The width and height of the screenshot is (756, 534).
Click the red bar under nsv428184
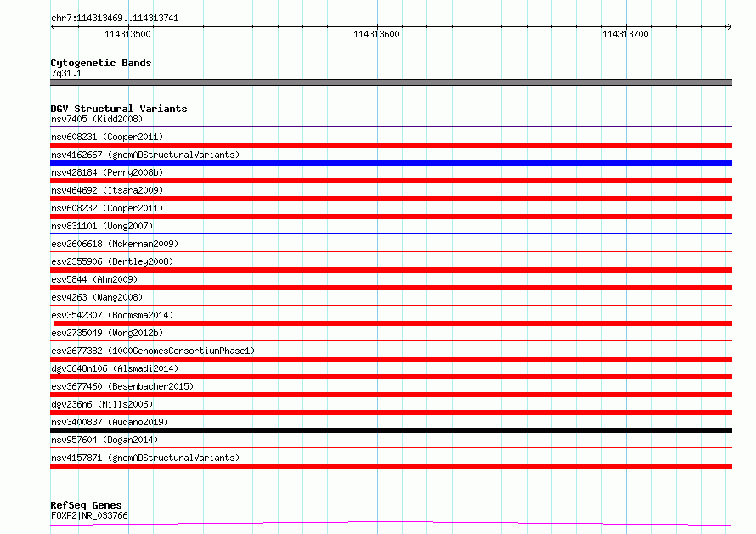coord(391,181)
